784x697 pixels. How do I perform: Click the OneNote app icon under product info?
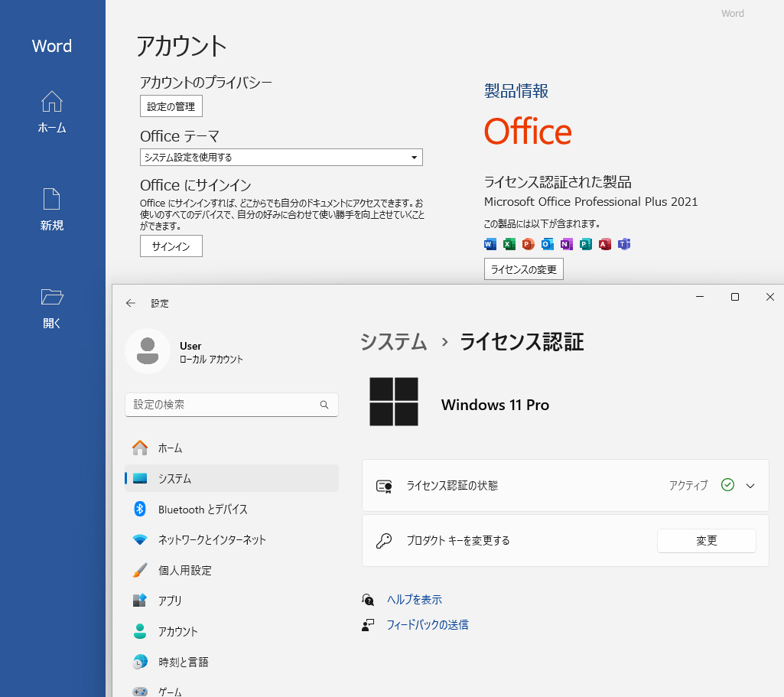pos(567,244)
